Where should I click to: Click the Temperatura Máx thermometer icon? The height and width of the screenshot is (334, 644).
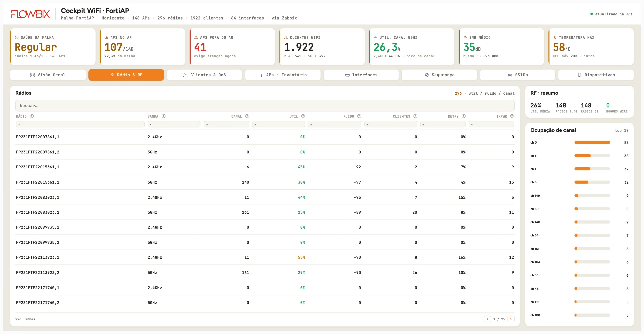[x=555, y=37]
